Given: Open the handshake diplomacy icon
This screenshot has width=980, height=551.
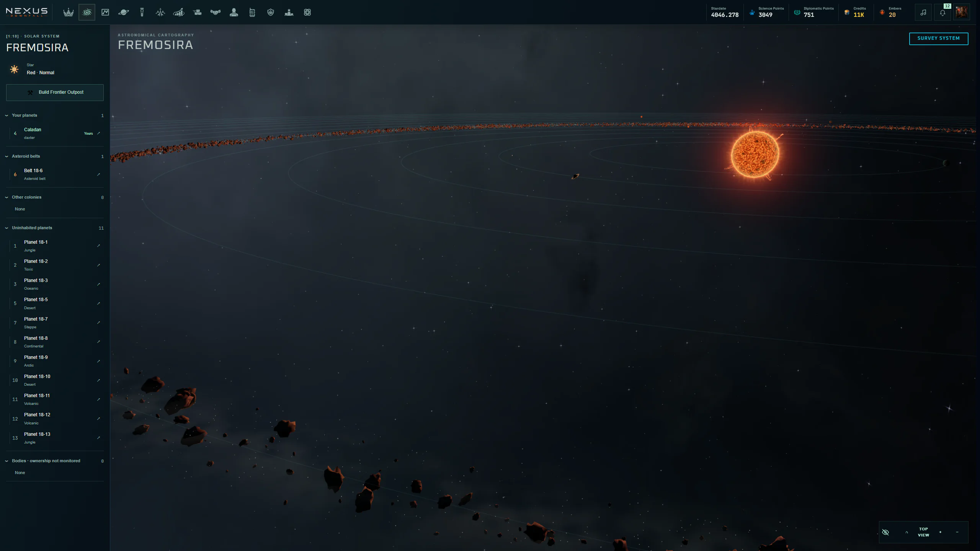Looking at the screenshot, I should click(x=216, y=13).
